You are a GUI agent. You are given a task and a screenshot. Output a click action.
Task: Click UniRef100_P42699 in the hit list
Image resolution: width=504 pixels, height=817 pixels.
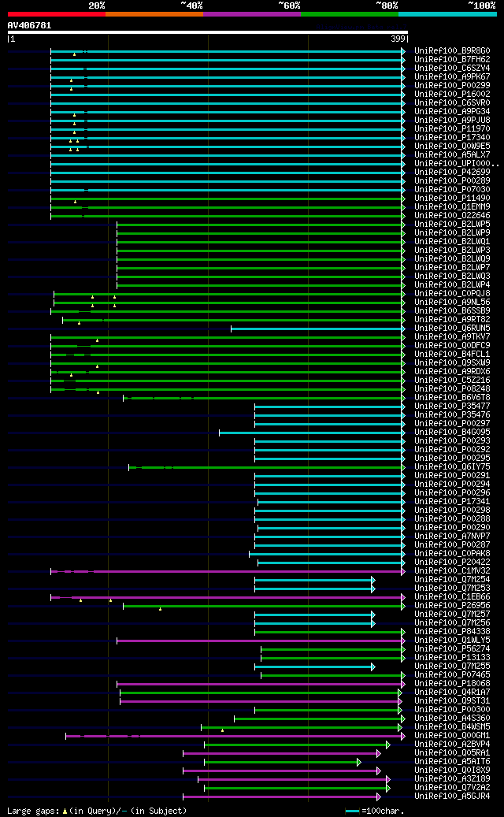pos(452,172)
